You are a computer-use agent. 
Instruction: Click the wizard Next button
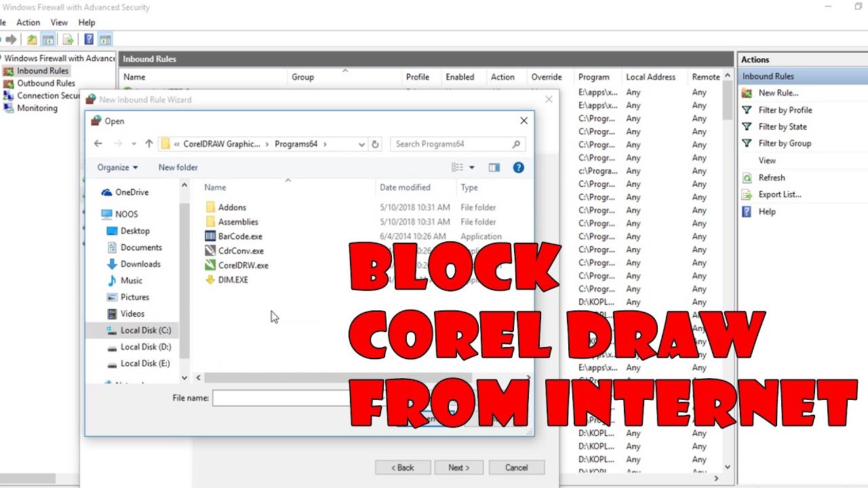pyautogui.click(x=458, y=468)
